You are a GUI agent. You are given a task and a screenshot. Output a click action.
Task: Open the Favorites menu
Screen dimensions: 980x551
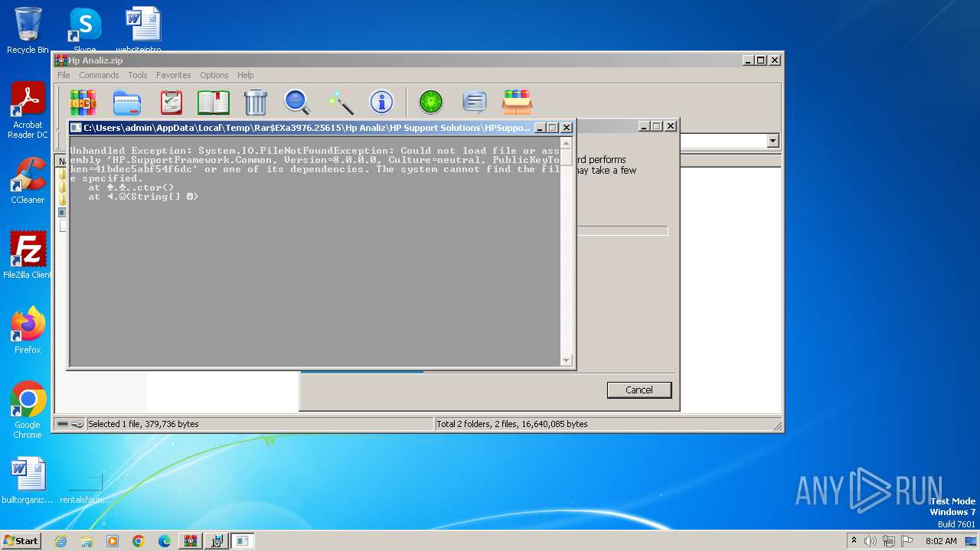pos(174,75)
